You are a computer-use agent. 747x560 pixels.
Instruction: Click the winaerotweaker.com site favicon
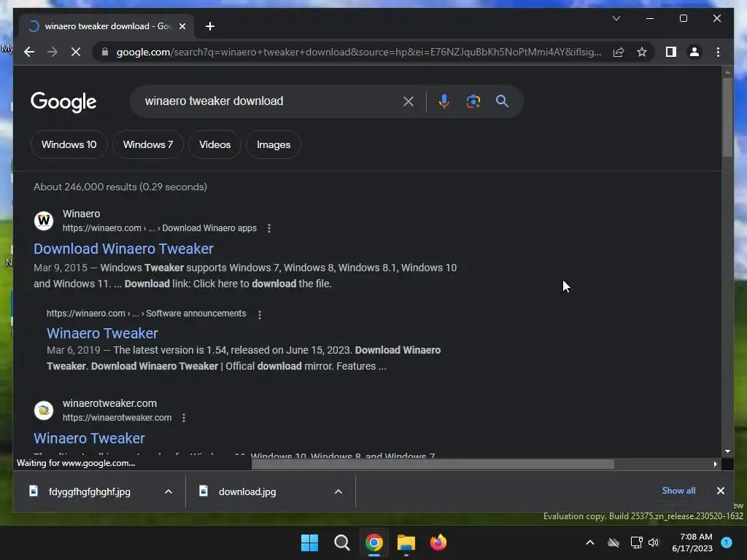pos(44,410)
